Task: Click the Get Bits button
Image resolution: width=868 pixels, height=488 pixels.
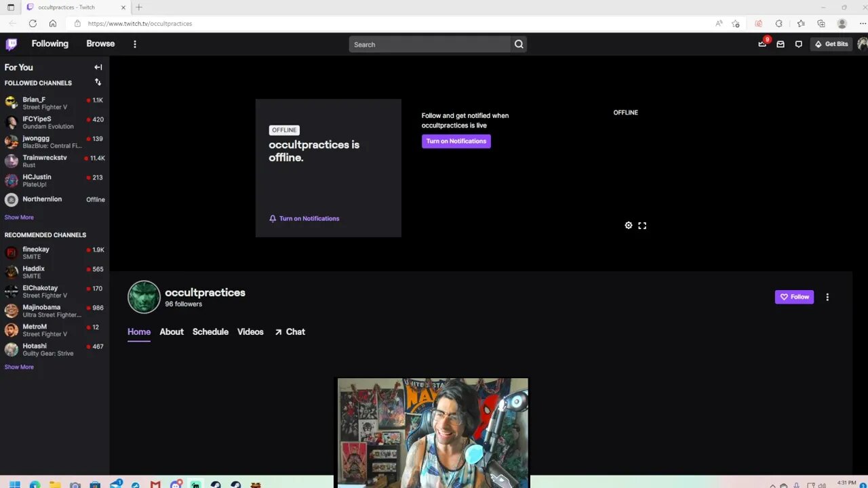Action: 831,44
